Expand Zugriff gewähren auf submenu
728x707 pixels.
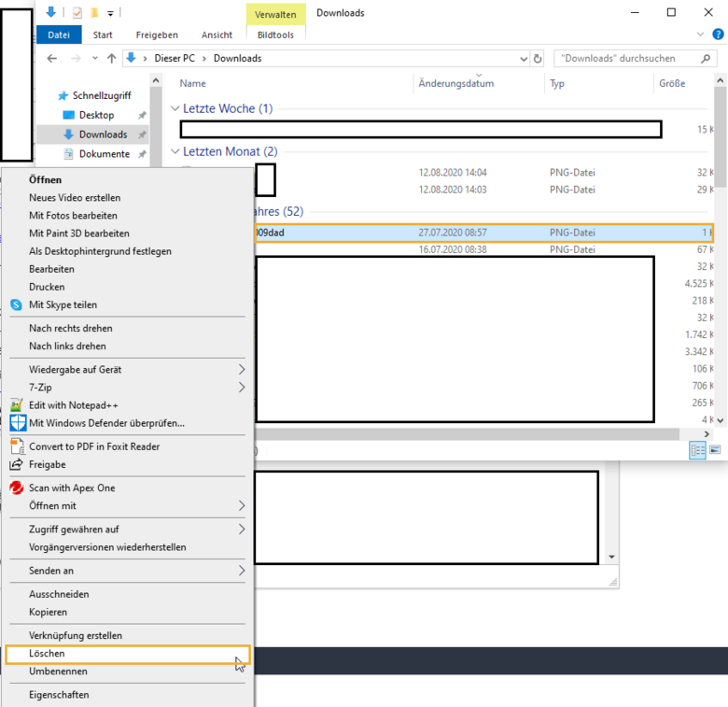(242, 530)
